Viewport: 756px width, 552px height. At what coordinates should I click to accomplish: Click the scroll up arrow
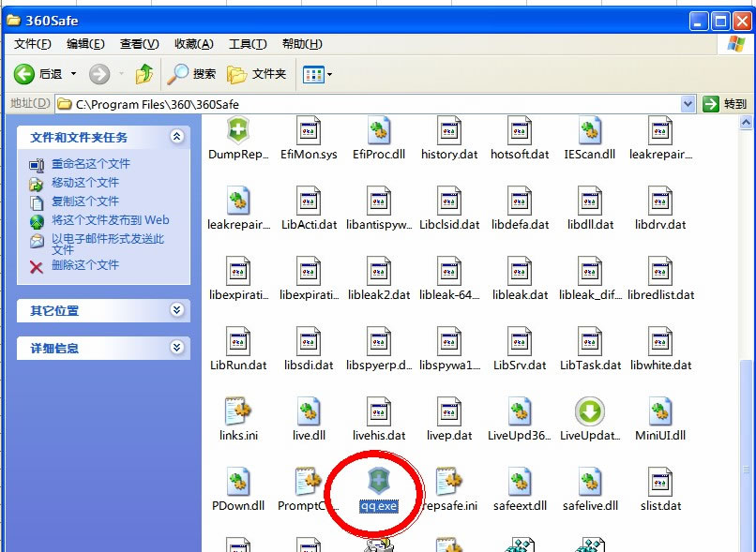pos(746,123)
